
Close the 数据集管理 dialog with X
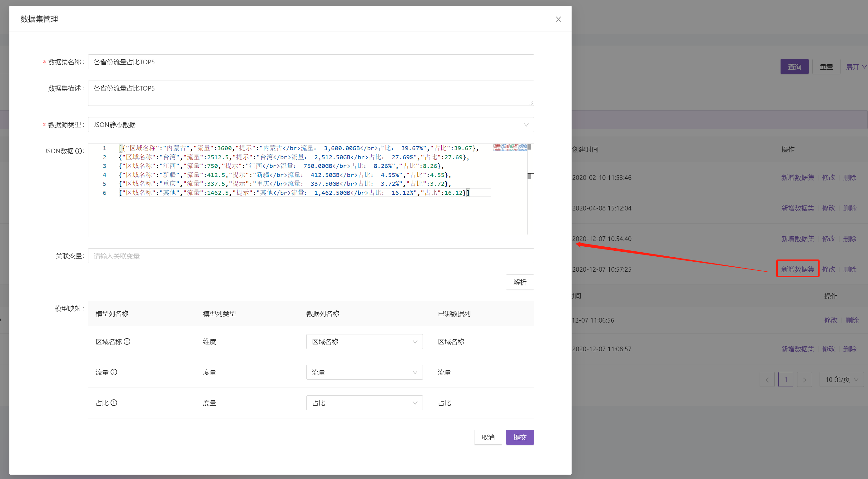point(558,20)
